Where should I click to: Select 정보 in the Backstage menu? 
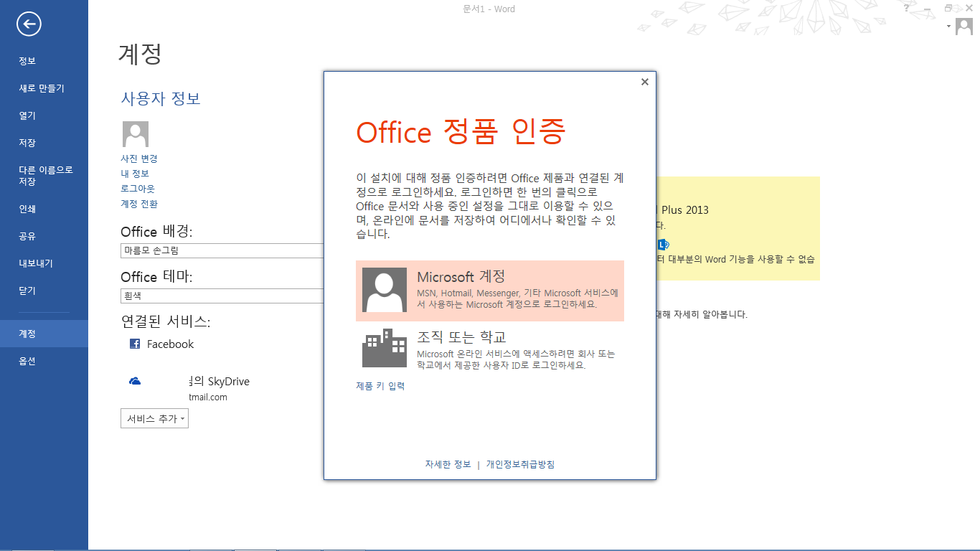[x=44, y=61]
